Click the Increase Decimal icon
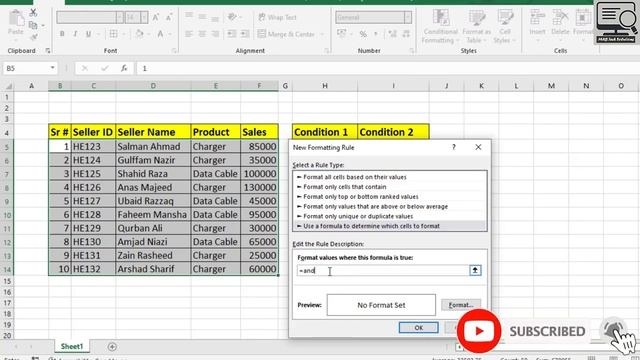 (393, 34)
